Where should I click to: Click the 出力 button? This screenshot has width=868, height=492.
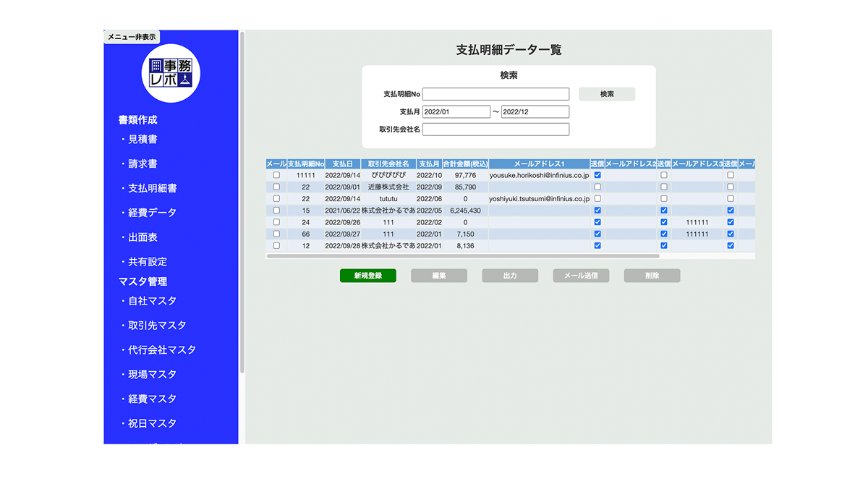point(510,276)
